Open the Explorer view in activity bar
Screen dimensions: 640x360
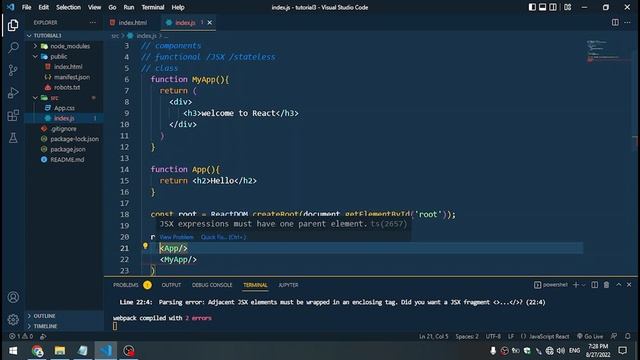[13, 25]
